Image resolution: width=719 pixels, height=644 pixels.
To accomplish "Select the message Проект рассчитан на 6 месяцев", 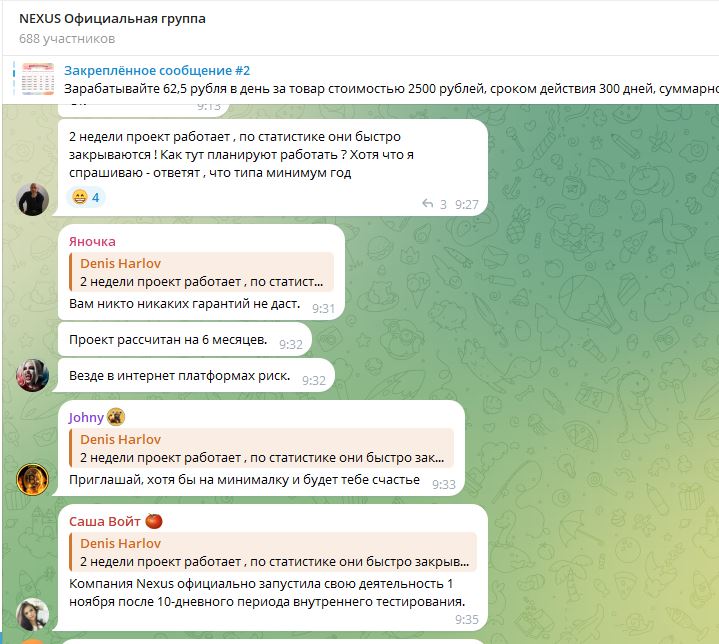I will 185,340.
